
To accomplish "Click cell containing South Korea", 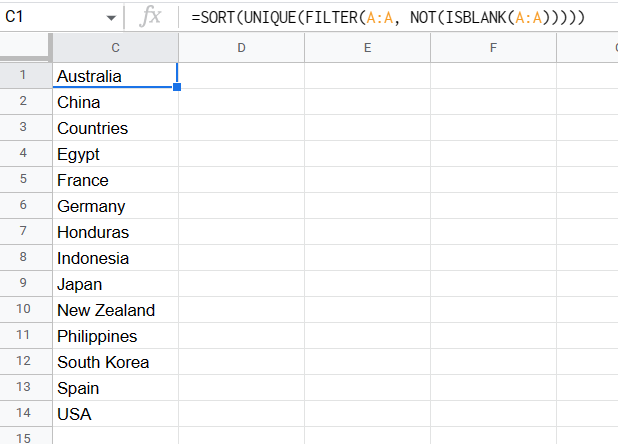I will (x=115, y=362).
